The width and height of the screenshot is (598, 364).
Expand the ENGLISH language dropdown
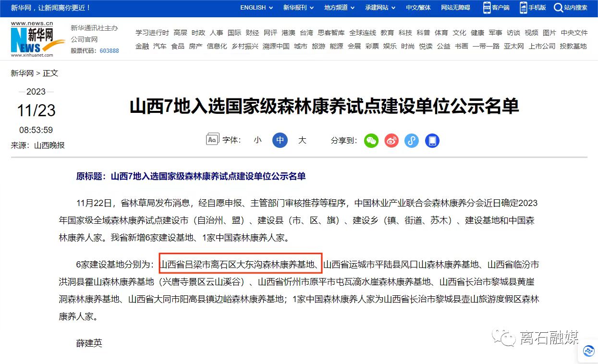click(x=256, y=8)
